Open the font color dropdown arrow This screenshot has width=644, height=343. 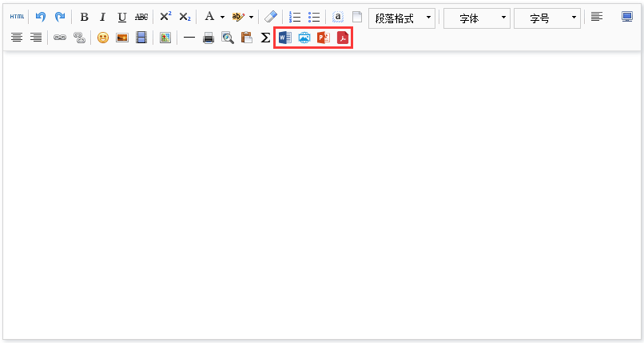click(x=222, y=18)
